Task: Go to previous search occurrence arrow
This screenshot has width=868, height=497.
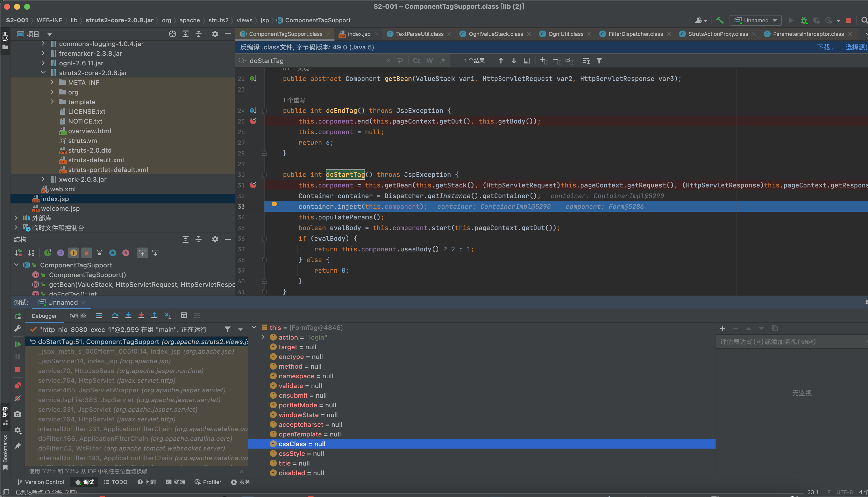Action: pyautogui.click(x=501, y=61)
